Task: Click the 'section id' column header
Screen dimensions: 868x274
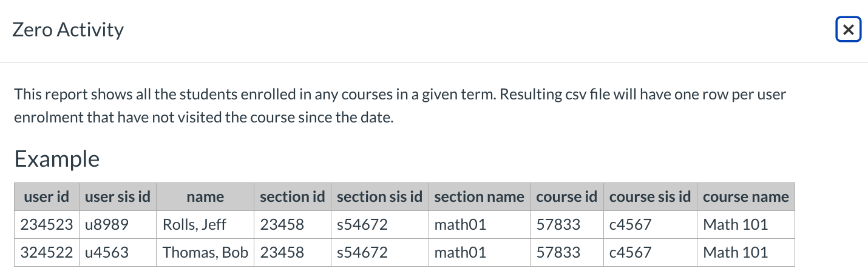Action: 293,197
